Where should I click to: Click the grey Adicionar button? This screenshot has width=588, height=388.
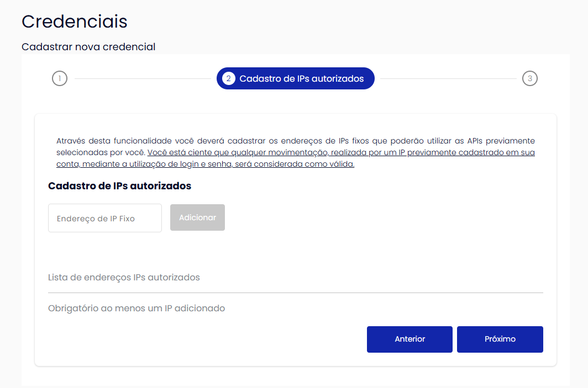point(198,217)
